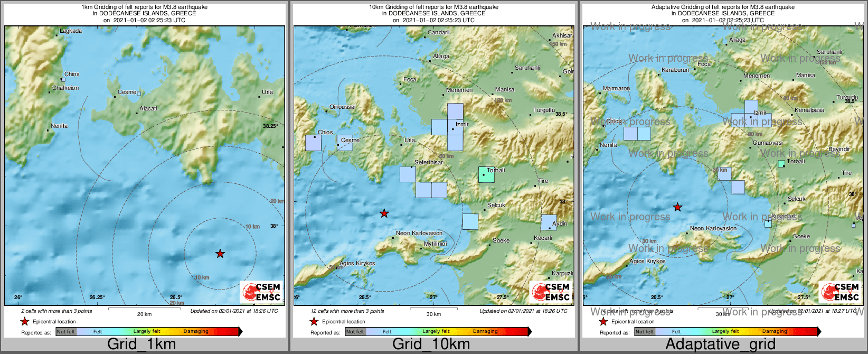
Task: Click the Damaging legend segment under Adaptative_grid
Action: point(775,332)
